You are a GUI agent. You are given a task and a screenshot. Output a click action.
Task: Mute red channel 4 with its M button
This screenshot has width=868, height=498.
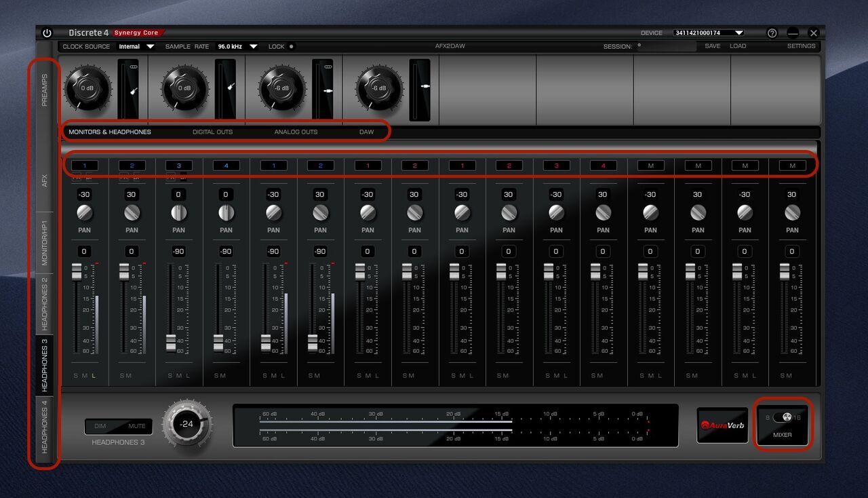click(x=601, y=375)
